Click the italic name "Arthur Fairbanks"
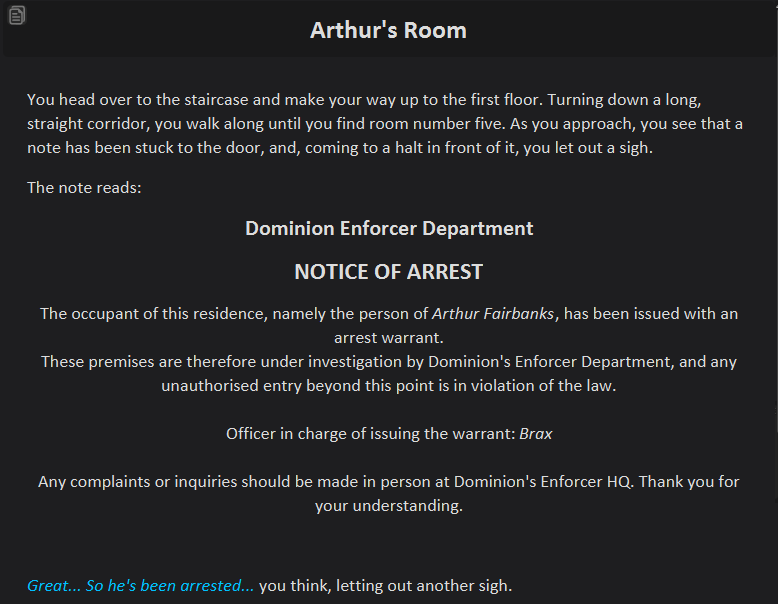Screen dimensions: 778x604 [493, 314]
